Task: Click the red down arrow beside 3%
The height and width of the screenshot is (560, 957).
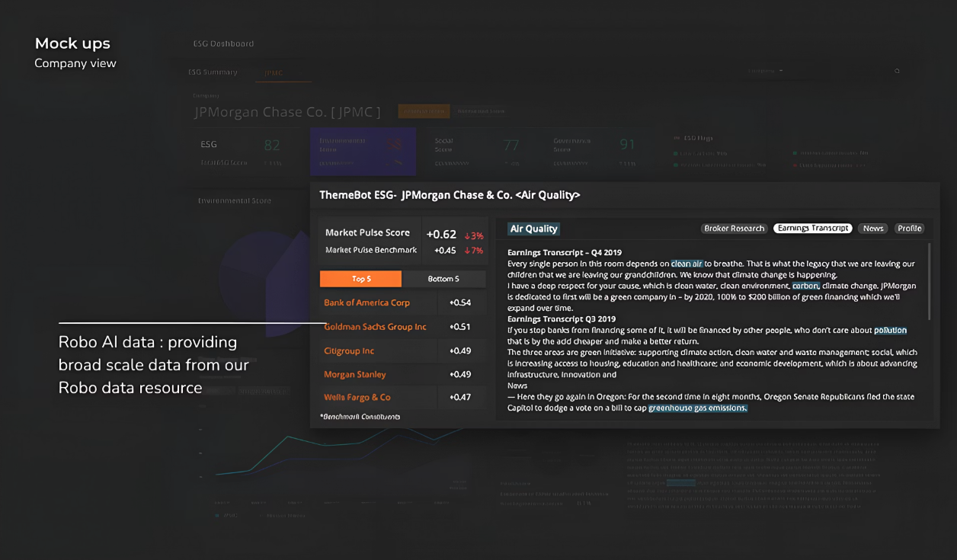Action: [466, 235]
